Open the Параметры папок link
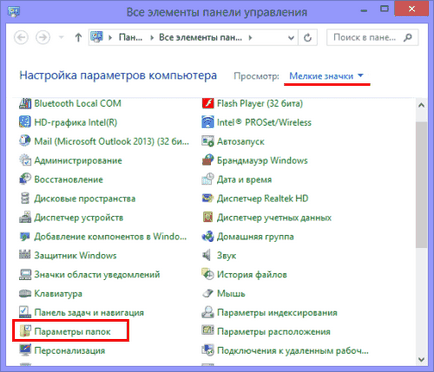This screenshot has width=434, height=372. coord(72,332)
